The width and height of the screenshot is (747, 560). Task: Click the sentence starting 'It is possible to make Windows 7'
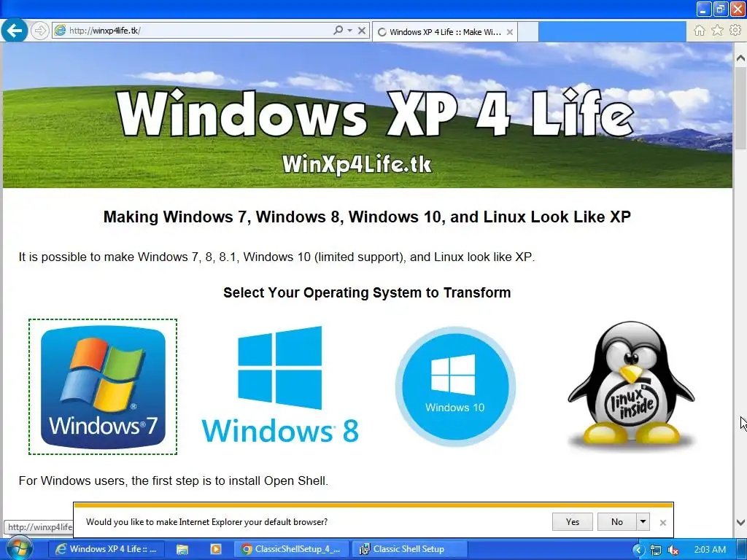coord(276,257)
